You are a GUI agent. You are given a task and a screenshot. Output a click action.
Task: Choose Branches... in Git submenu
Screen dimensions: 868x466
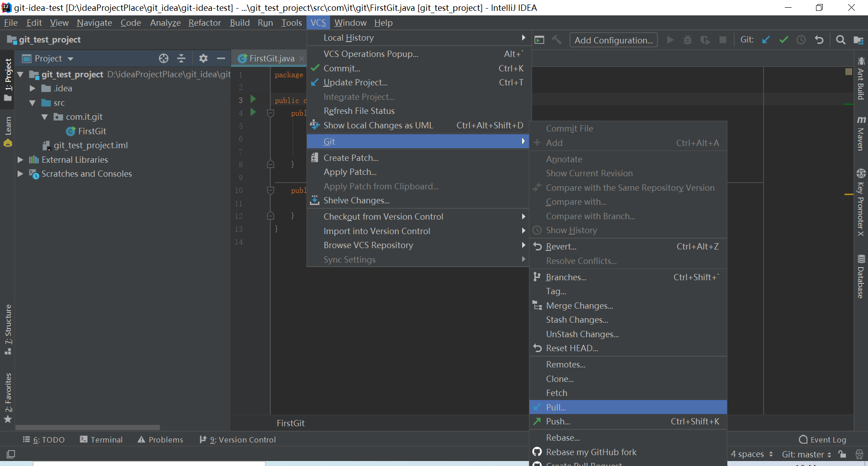[x=628, y=277]
